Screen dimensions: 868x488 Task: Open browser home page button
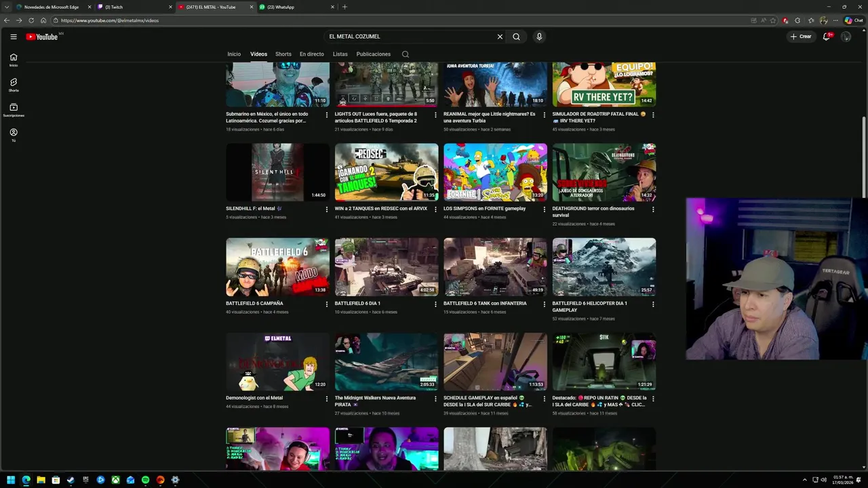coord(43,20)
